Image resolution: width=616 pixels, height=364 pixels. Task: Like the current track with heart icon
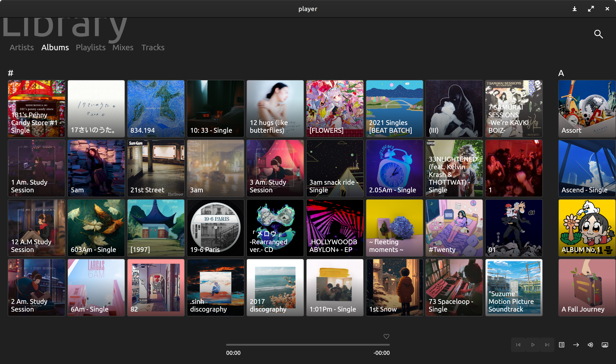(x=386, y=336)
